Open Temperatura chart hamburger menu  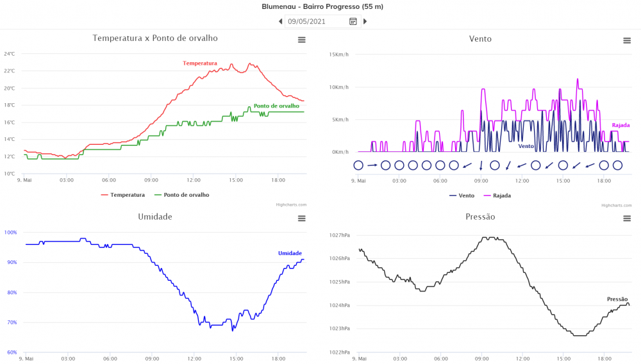(301, 40)
